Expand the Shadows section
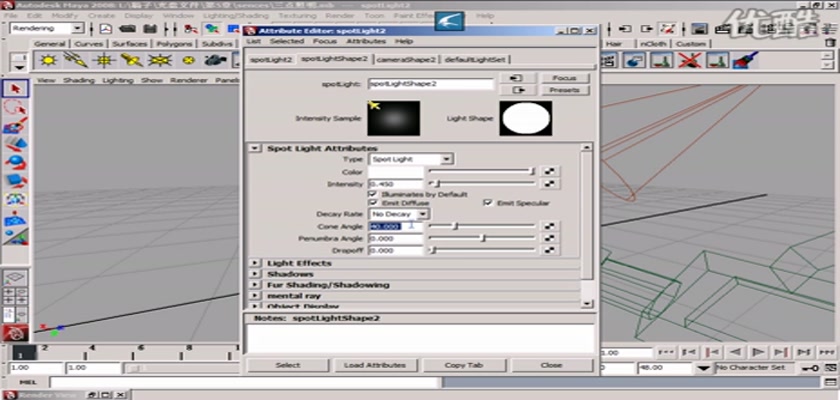Viewport: 840px width, 400px height. tap(256, 274)
